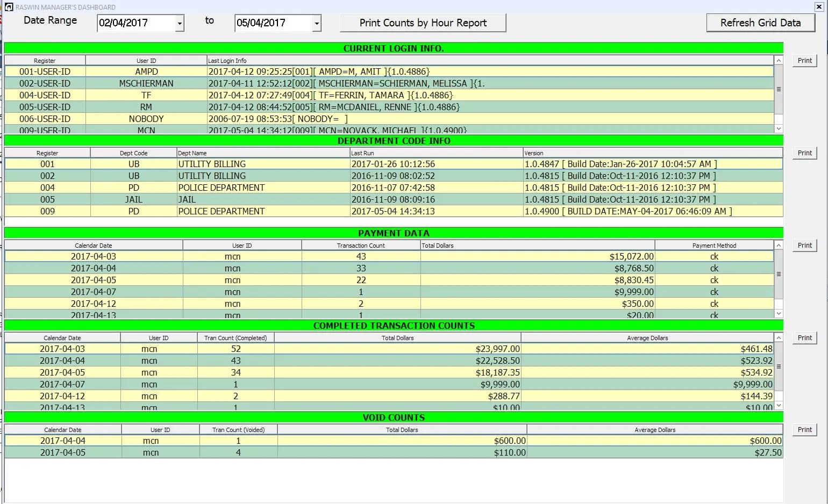Select the 001-USER-ID login row
Image resolution: width=828 pixels, height=504 pixels.
pos(389,71)
